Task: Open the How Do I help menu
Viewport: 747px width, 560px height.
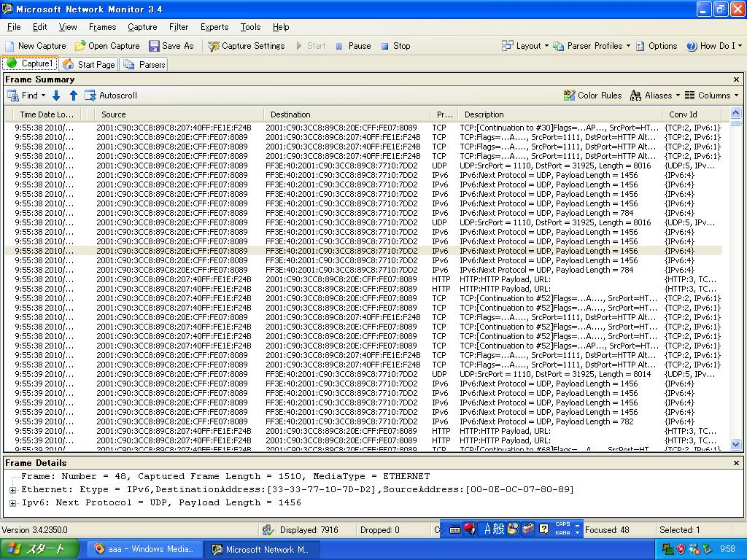Action: pos(714,46)
